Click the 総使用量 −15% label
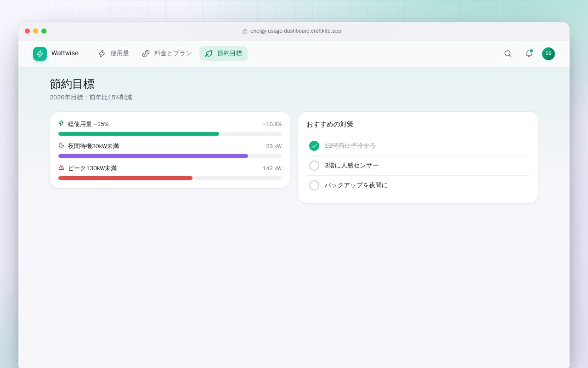The height and width of the screenshot is (368, 588). (88, 124)
